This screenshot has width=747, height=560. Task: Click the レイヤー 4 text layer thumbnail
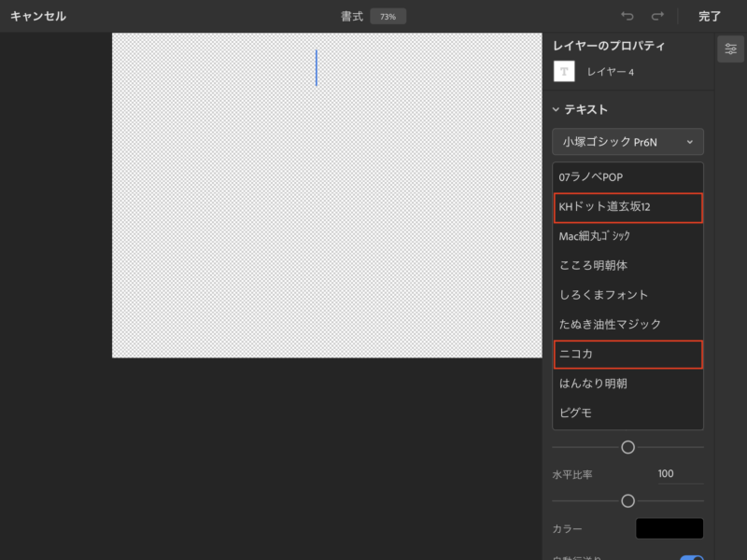pos(564,72)
